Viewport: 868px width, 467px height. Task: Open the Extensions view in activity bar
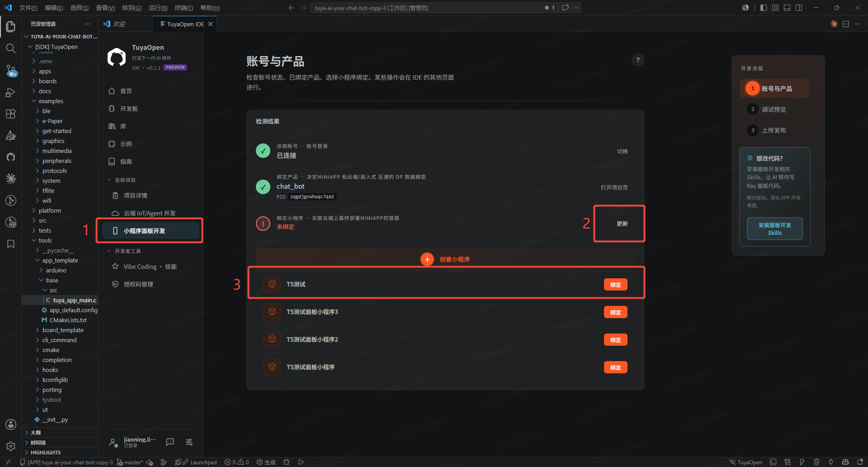(11, 114)
